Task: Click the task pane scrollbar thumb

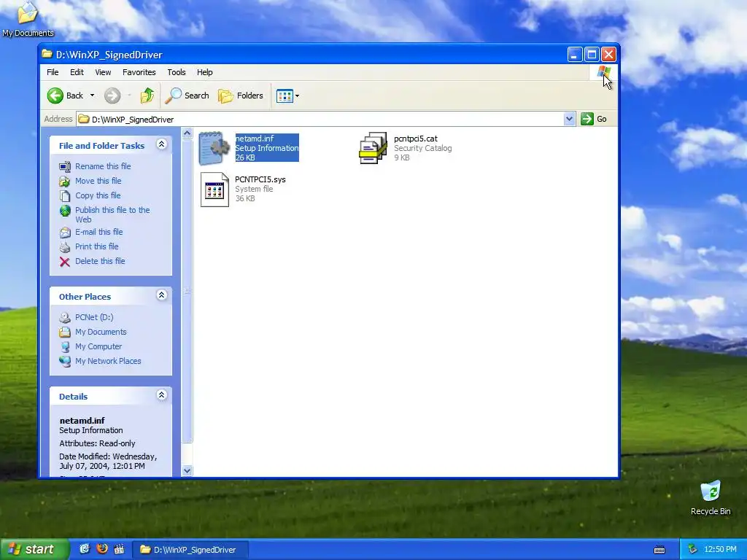Action: pos(187,290)
